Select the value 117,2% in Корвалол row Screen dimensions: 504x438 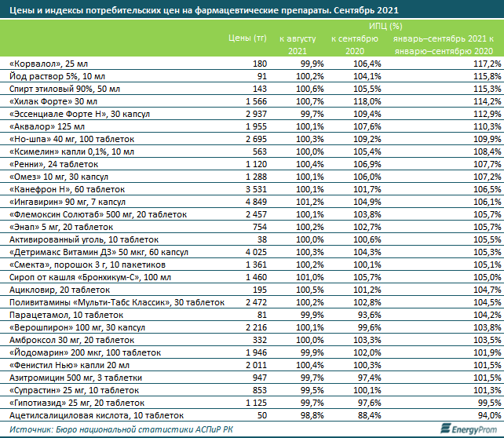(x=488, y=64)
